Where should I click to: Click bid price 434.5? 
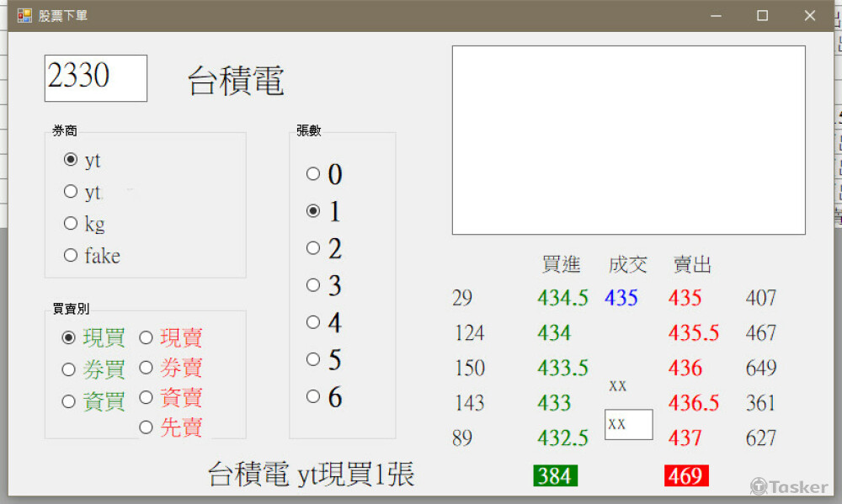coord(562,298)
